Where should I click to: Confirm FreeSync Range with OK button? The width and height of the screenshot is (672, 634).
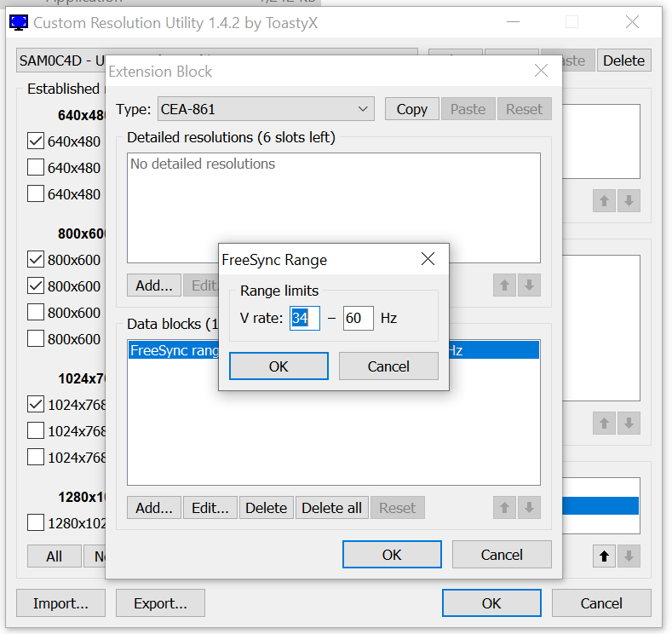click(x=279, y=366)
